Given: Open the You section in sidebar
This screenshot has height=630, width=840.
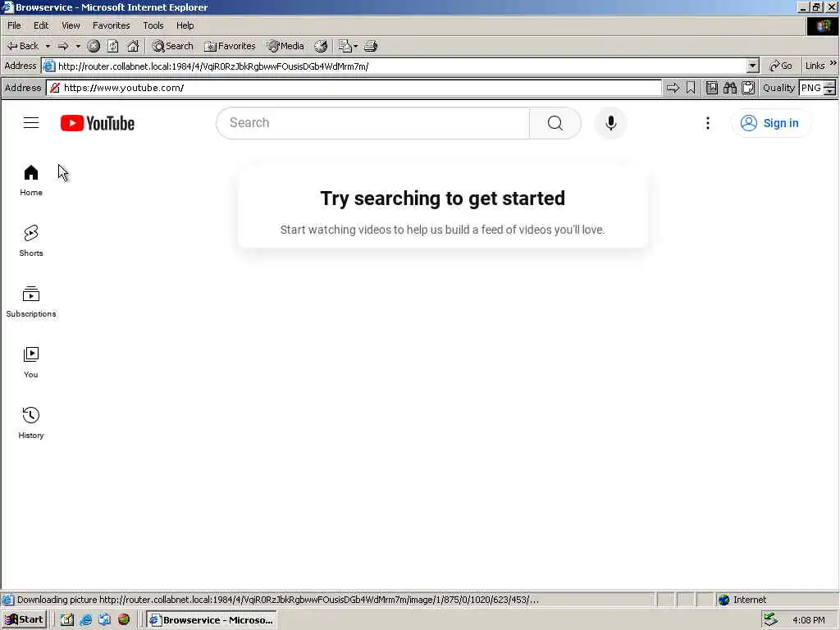Looking at the screenshot, I should tap(31, 362).
